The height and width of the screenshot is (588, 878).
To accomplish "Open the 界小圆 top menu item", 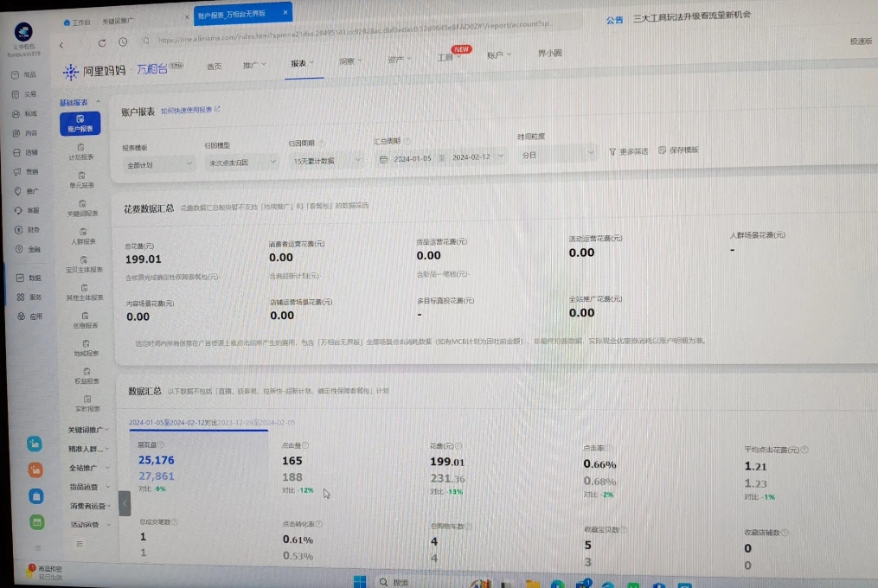I will coord(550,54).
